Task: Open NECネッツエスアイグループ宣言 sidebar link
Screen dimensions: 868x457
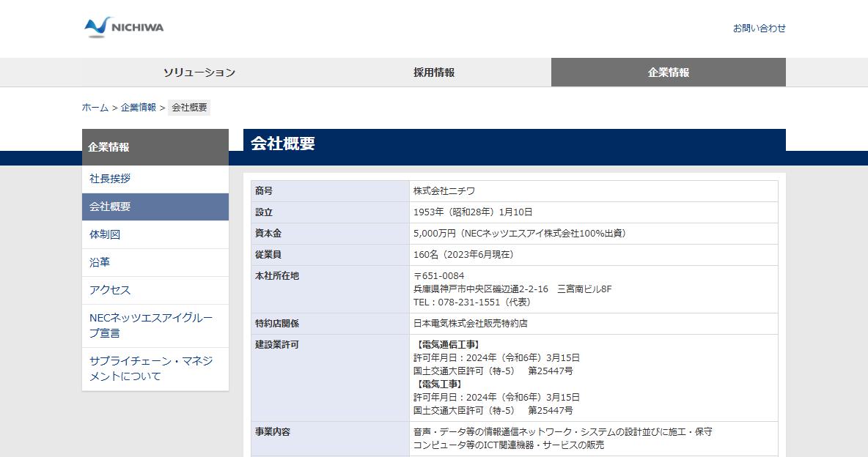Action: pos(155,325)
